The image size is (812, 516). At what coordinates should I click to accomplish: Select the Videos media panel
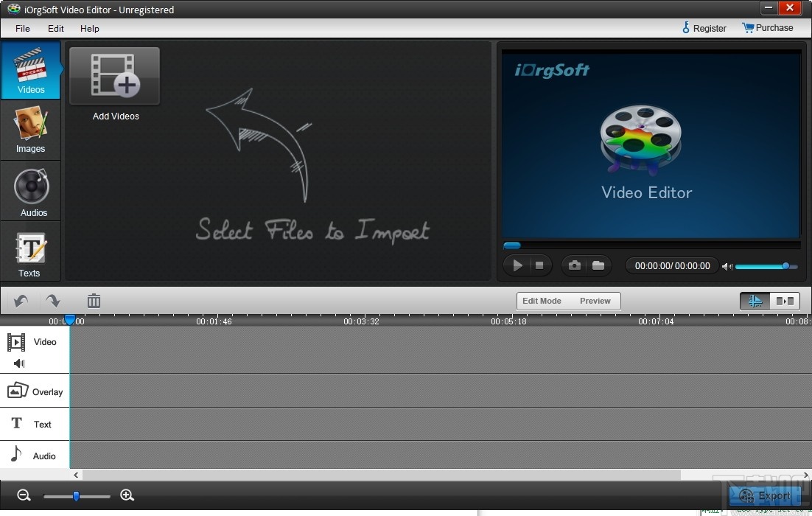(30, 70)
